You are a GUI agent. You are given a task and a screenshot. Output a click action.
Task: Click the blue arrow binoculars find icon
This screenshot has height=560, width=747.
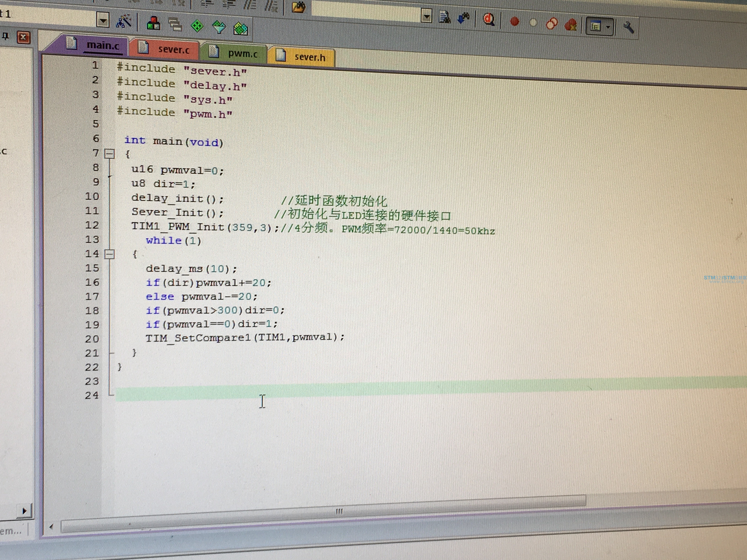pos(463,18)
